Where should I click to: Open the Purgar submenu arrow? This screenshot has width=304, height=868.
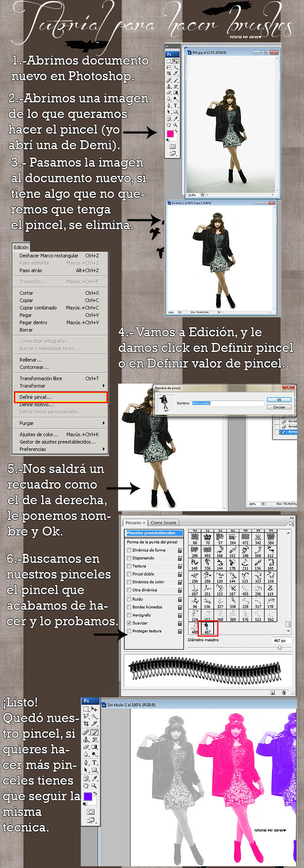coord(103,423)
